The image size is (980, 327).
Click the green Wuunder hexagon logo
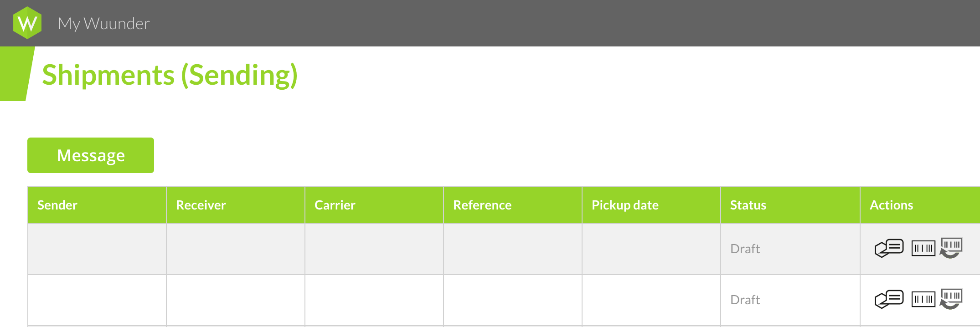(x=27, y=23)
